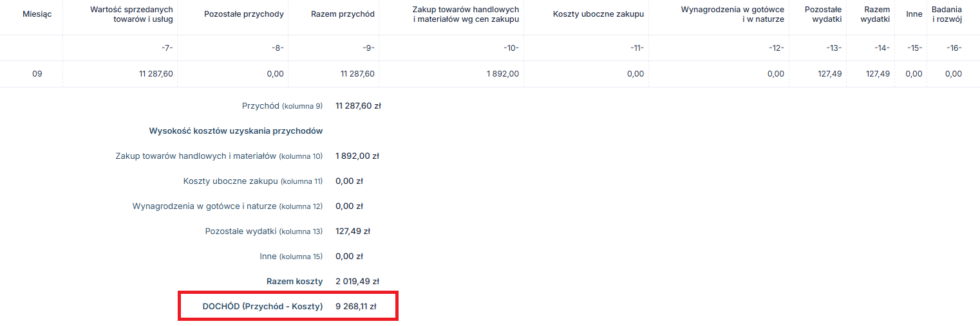
Task: Select the Razem przychód column header
Action: coord(343,14)
